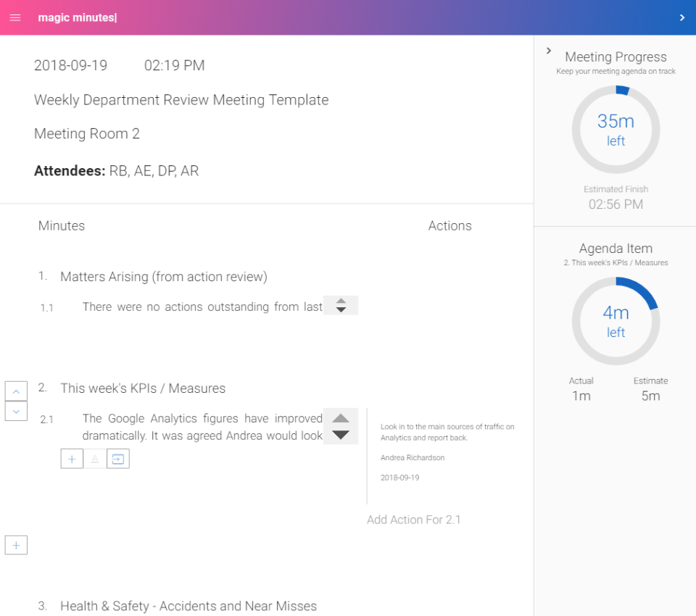Select agenda heading Matters Arising
696x616 pixels.
point(164,277)
